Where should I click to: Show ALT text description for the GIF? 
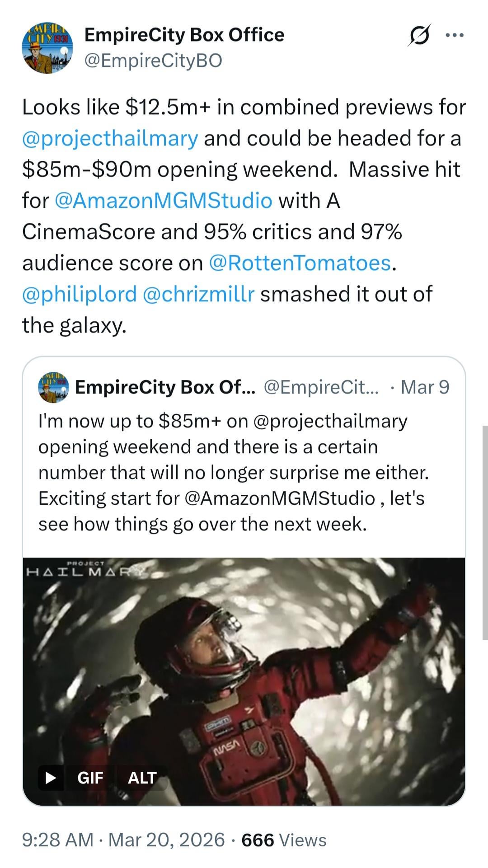click(x=142, y=778)
